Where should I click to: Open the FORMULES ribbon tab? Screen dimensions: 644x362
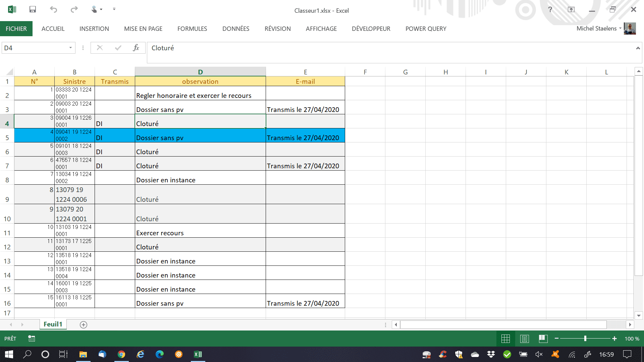pyautogui.click(x=192, y=29)
